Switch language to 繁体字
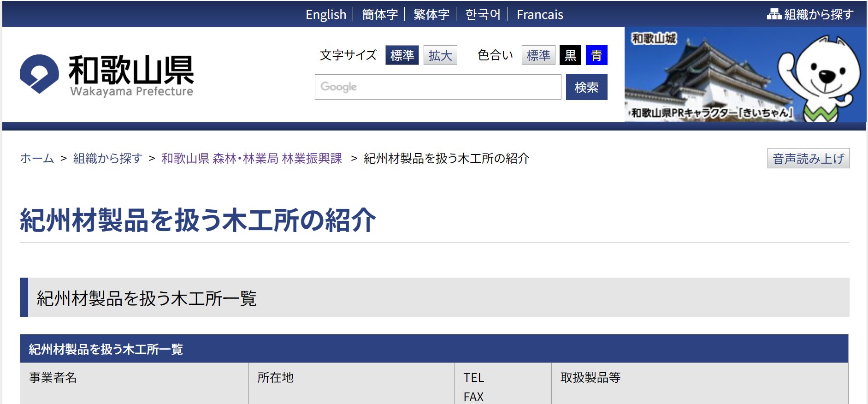The image size is (868, 404). (431, 14)
